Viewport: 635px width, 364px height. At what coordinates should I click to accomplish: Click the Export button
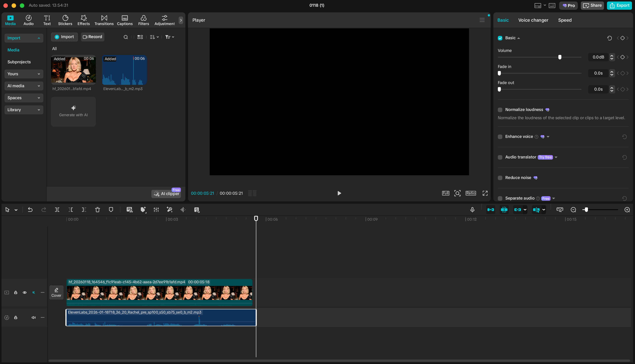(619, 5)
